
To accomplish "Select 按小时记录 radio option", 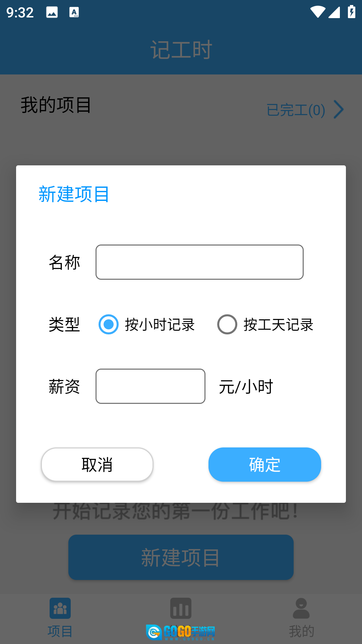I will pyautogui.click(x=109, y=324).
